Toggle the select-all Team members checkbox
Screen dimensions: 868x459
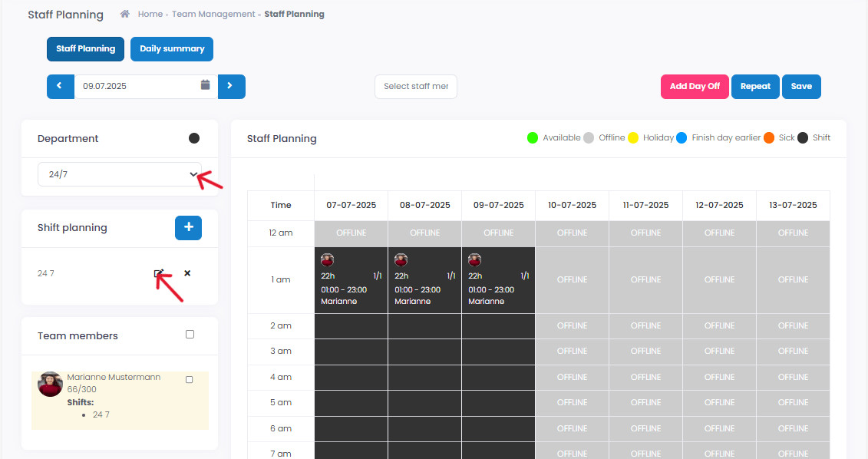190,335
